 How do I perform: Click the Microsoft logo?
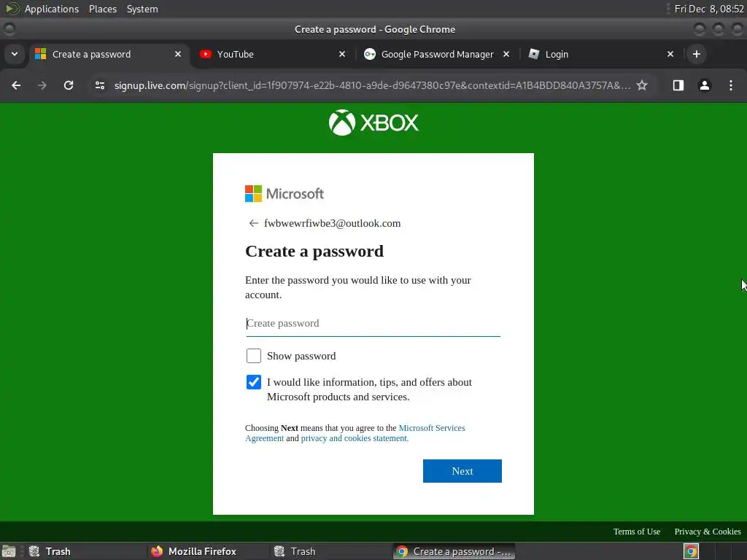(285, 194)
